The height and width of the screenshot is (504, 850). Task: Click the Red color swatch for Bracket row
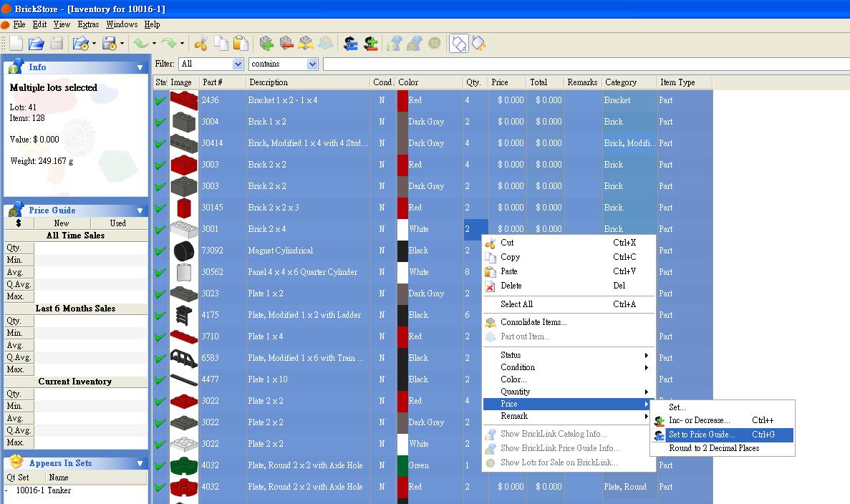402,101
